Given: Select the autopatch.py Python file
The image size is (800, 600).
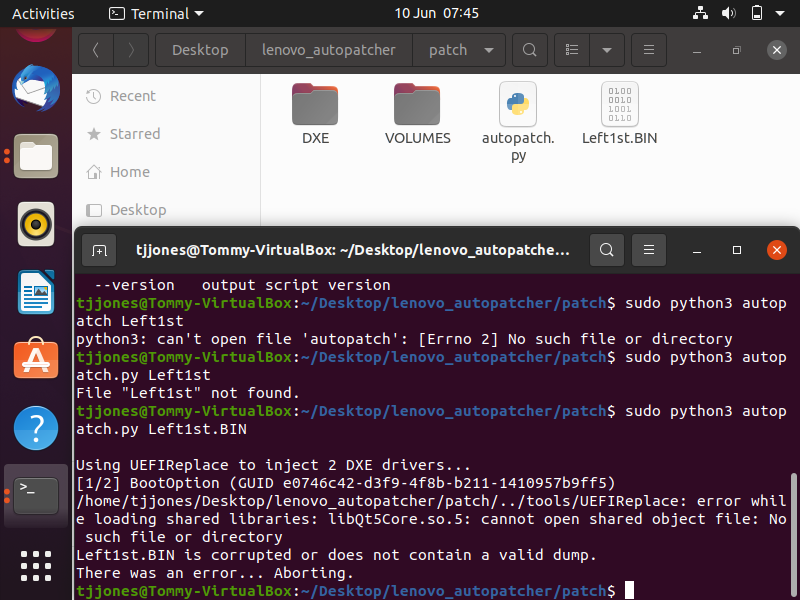Looking at the screenshot, I should [x=518, y=122].
